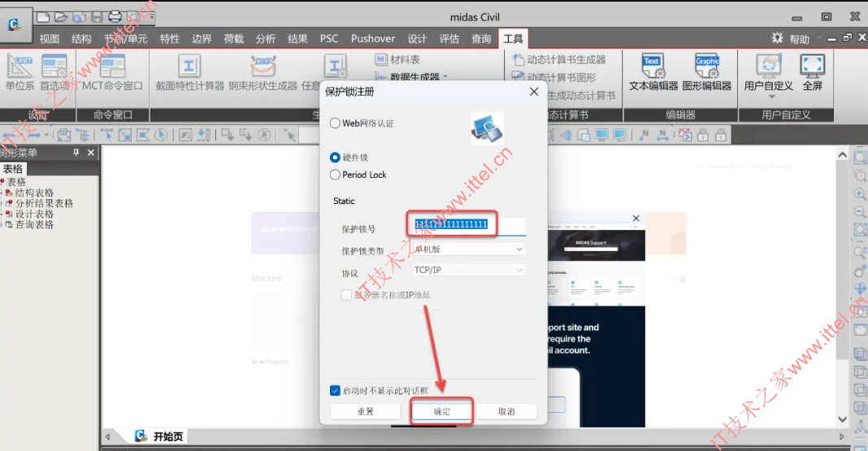Select the Web网络认证 radio option
This screenshot has width=868, height=451.
point(335,123)
